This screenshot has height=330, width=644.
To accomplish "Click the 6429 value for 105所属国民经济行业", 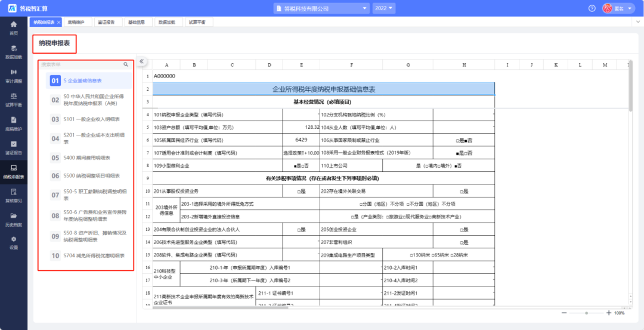I will pyautogui.click(x=301, y=140).
